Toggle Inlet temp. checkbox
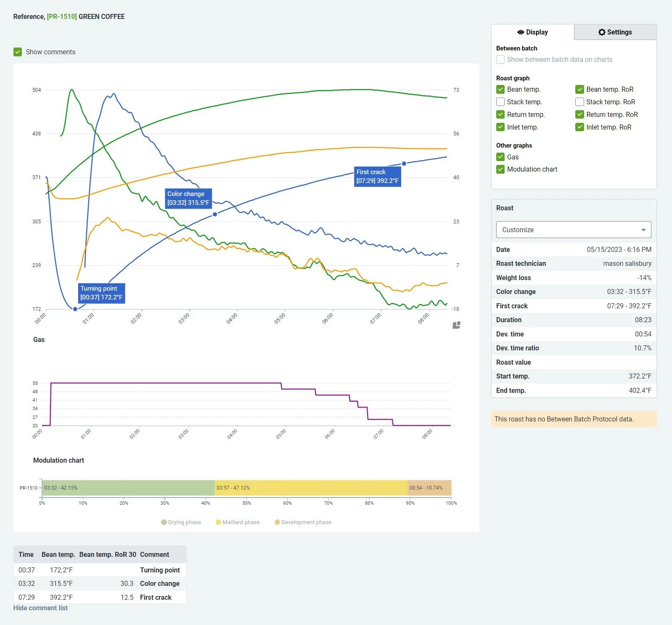This screenshot has width=672, height=625. [500, 127]
